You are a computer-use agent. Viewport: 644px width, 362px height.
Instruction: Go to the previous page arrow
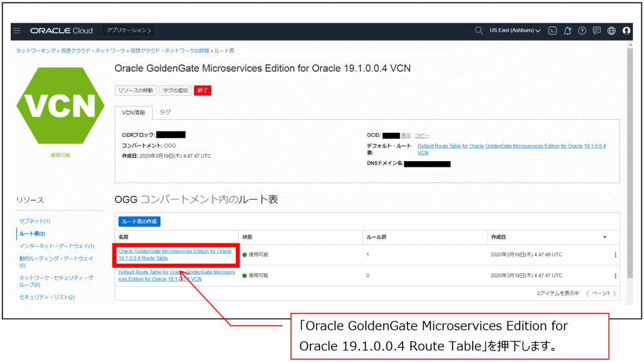588,294
